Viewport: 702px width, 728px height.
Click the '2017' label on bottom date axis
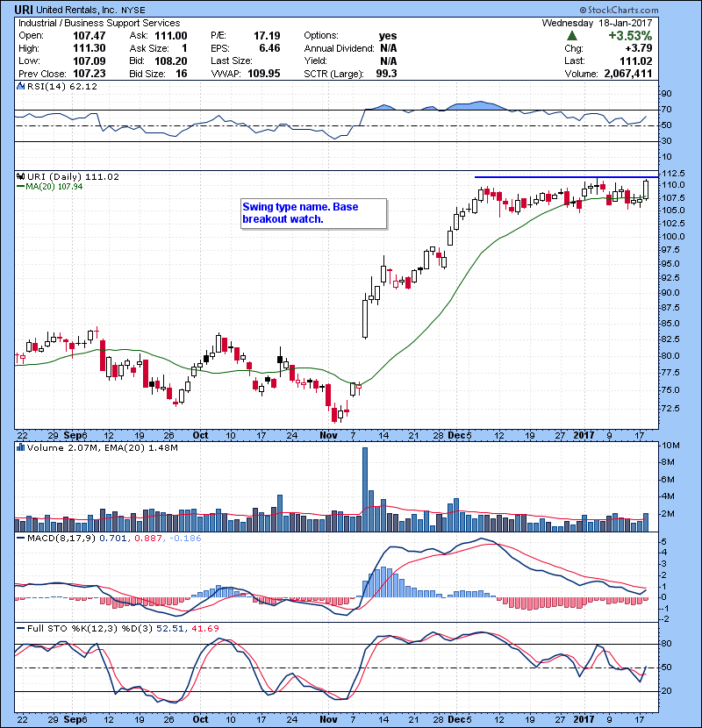pos(584,719)
